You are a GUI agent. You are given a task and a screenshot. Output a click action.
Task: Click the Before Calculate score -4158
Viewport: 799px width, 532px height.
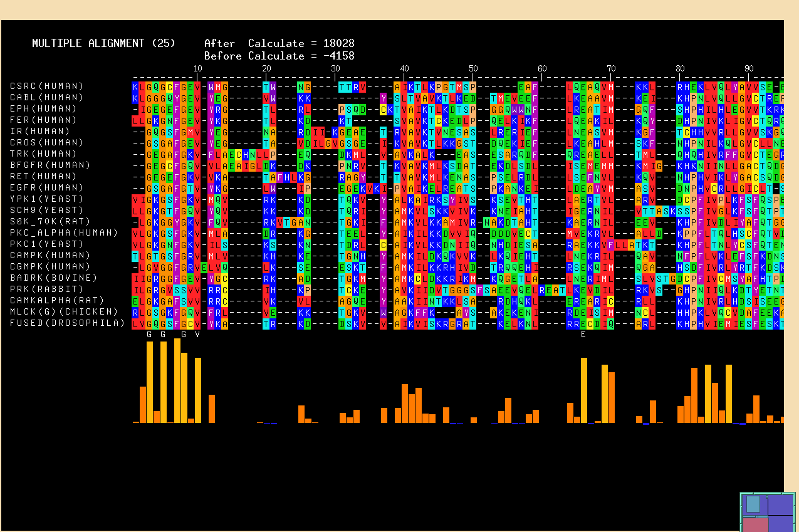[x=338, y=56]
